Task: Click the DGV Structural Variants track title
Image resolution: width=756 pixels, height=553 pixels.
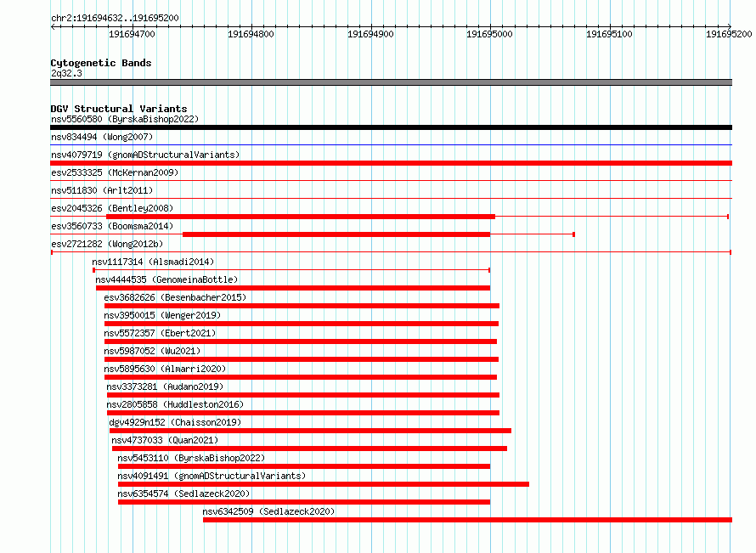Action: point(119,109)
